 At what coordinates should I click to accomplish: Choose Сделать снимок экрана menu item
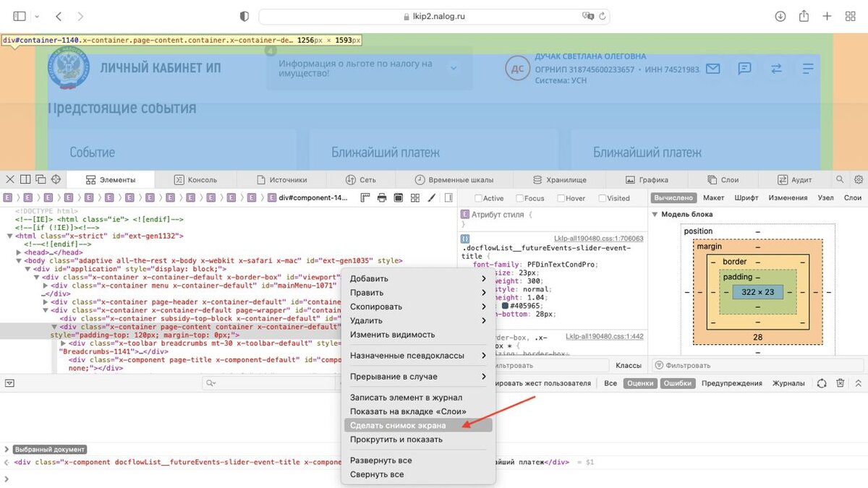[418, 425]
